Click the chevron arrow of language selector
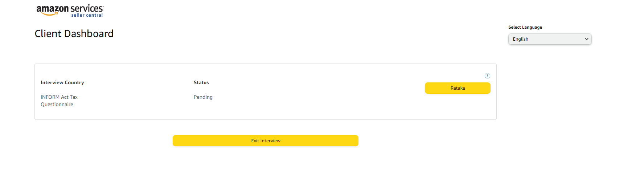644x187 pixels. [586, 39]
